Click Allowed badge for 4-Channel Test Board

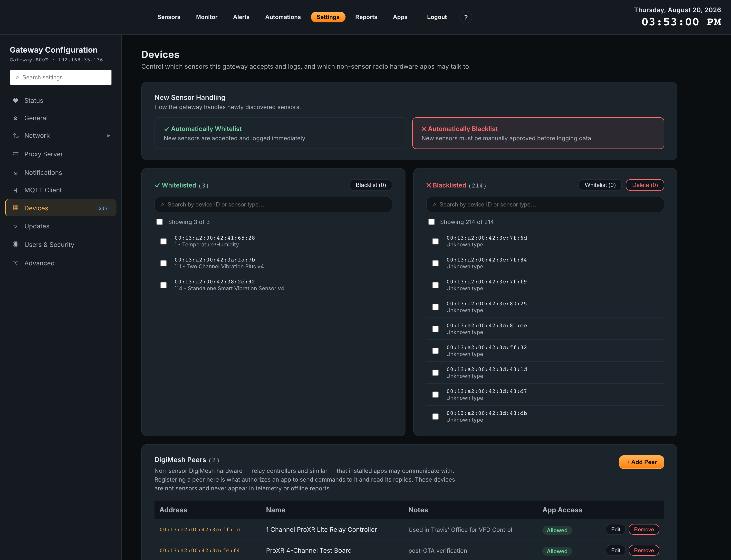[557, 551]
